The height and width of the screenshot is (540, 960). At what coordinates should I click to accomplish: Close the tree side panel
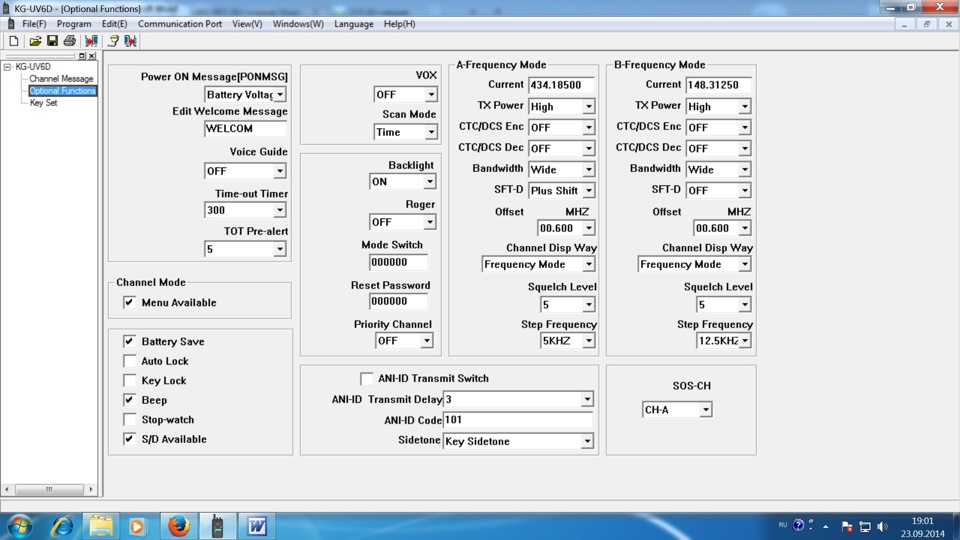[x=92, y=56]
